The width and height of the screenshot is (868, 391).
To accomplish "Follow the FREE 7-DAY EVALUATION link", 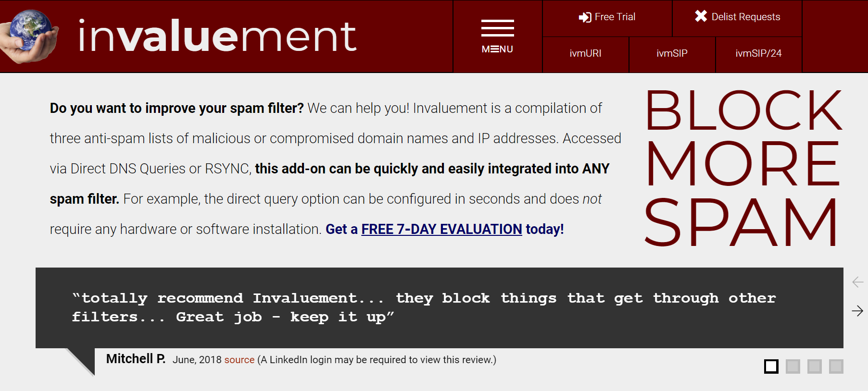I will (x=441, y=229).
